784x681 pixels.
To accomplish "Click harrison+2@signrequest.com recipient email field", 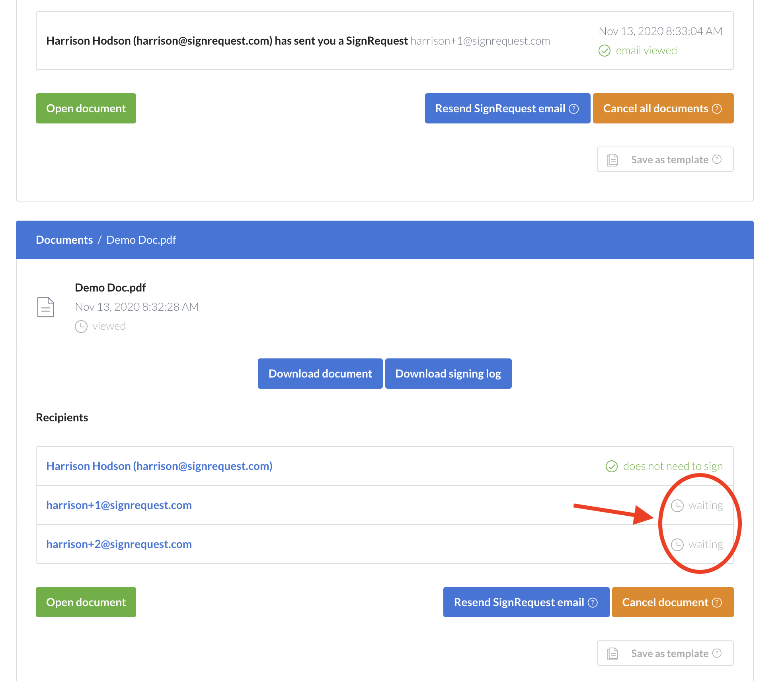I will (119, 544).
